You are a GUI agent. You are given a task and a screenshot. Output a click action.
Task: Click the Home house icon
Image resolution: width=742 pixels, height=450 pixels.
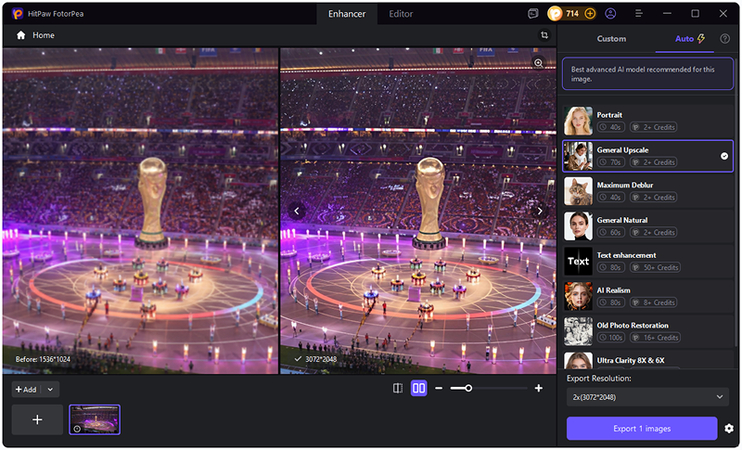(x=21, y=35)
